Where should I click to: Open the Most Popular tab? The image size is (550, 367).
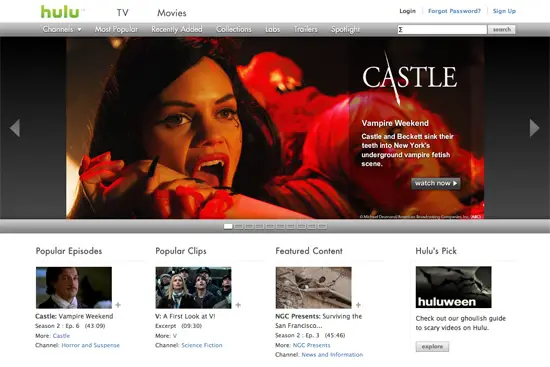coord(116,29)
